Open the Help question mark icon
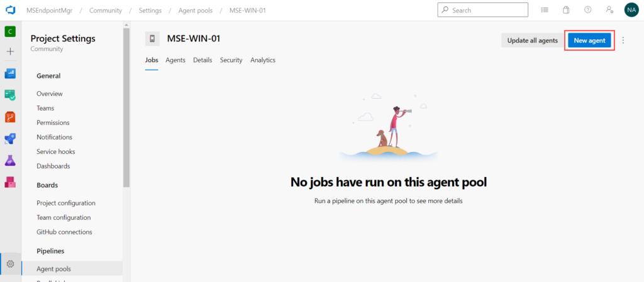Image resolution: width=644 pixels, height=282 pixels. (x=588, y=10)
